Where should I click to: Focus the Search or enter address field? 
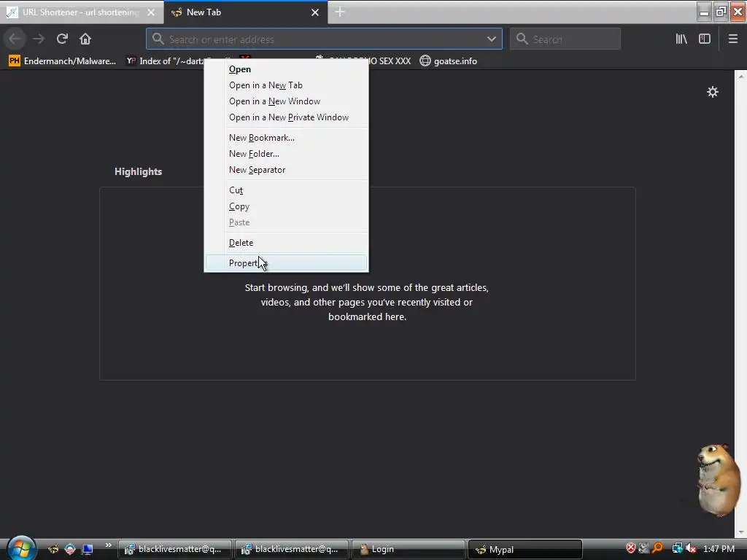point(324,39)
